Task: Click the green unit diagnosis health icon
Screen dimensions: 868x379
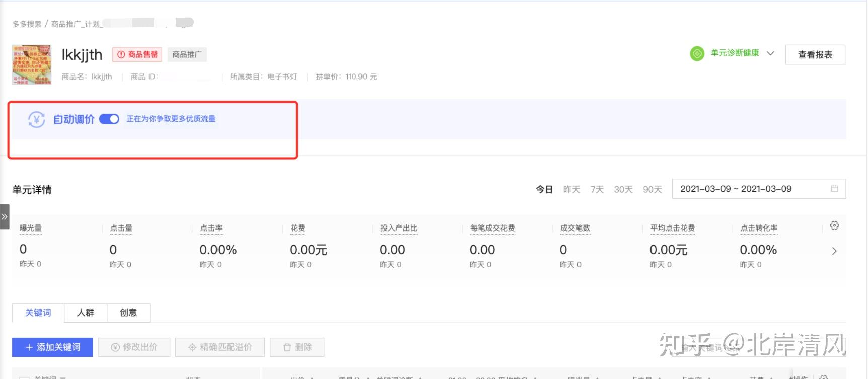Action: tap(697, 53)
